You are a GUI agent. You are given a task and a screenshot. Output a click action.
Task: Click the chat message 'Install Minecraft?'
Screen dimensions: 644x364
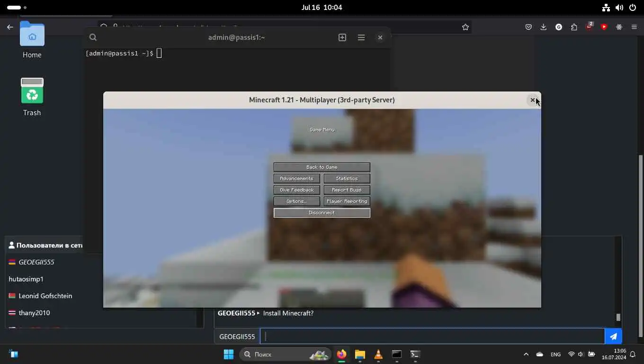288,313
